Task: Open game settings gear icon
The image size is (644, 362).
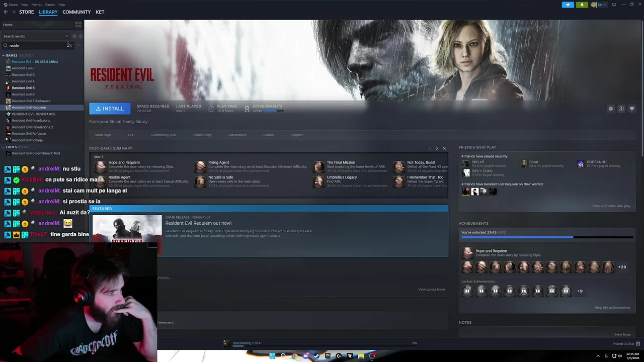Action: [611, 109]
